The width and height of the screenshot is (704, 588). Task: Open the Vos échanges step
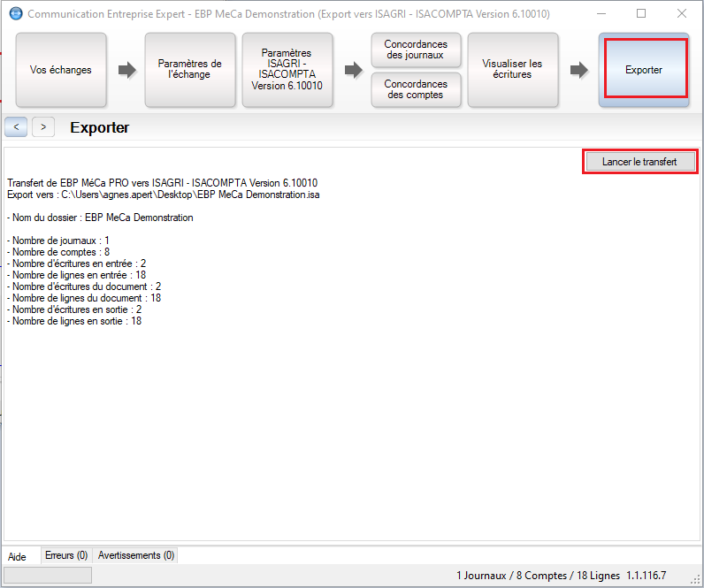click(x=61, y=70)
